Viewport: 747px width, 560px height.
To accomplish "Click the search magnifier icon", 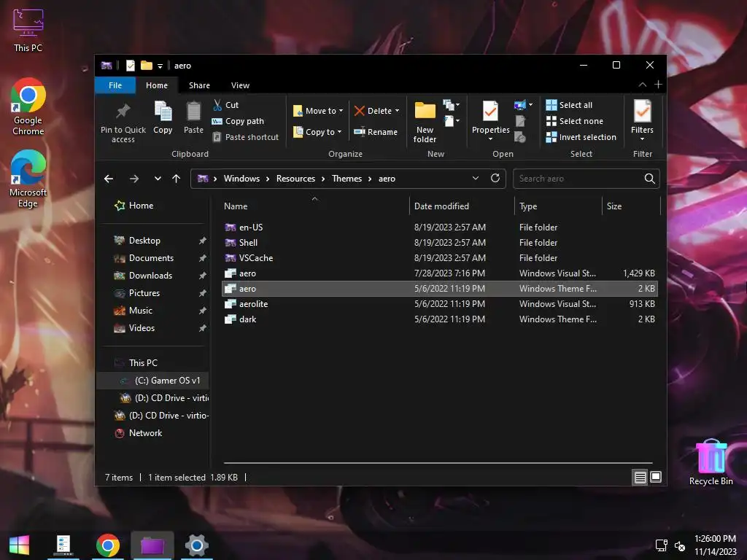I will click(649, 179).
